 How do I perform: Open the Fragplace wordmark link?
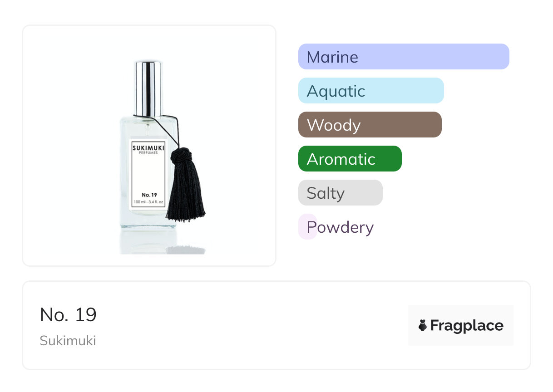tap(466, 325)
